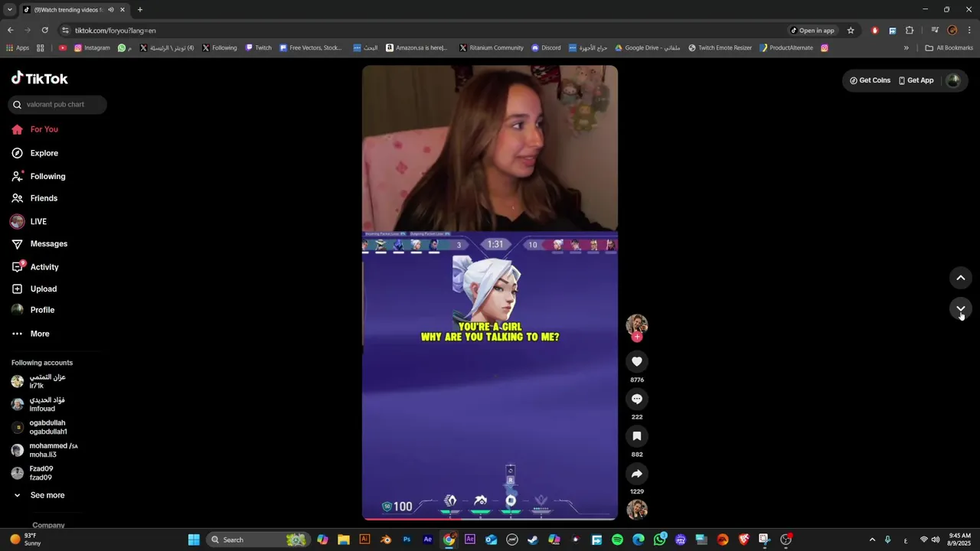980x551 pixels.
Task: Click the Windows taskbar search box
Action: [258, 540]
